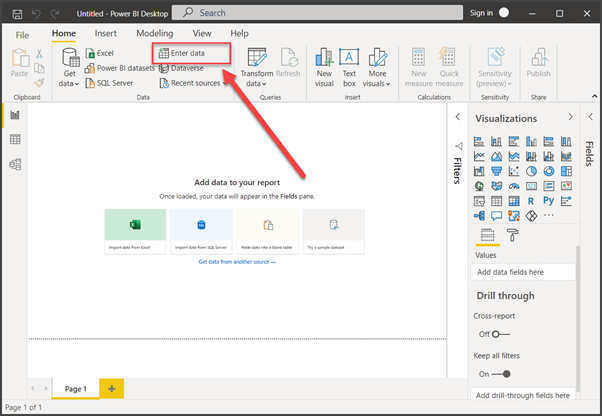The width and height of the screenshot is (602, 416).
Task: Select the Line chart visual
Action: tap(479, 156)
